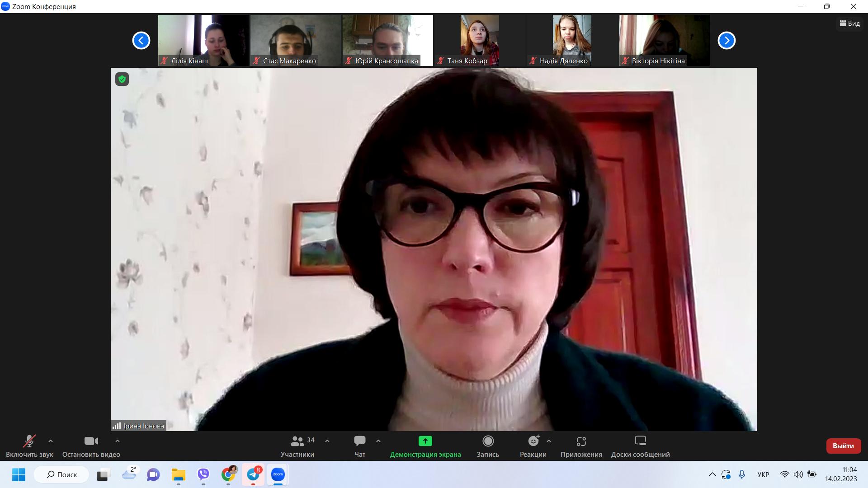Select Таня Кобзар video thumbnail
The height and width of the screenshot is (488, 868).
pos(479,41)
